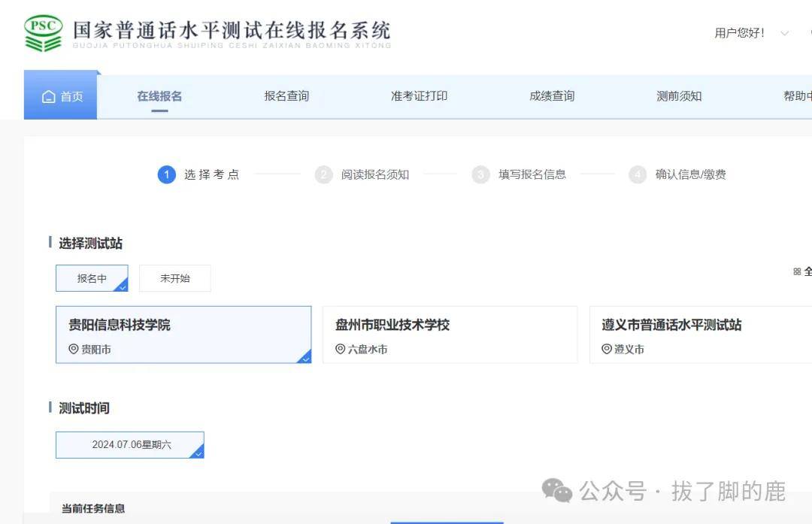Screen dimensions: 812x524
Task: Choose the 遵义市普通话水平测试站 card
Action: click(701, 335)
